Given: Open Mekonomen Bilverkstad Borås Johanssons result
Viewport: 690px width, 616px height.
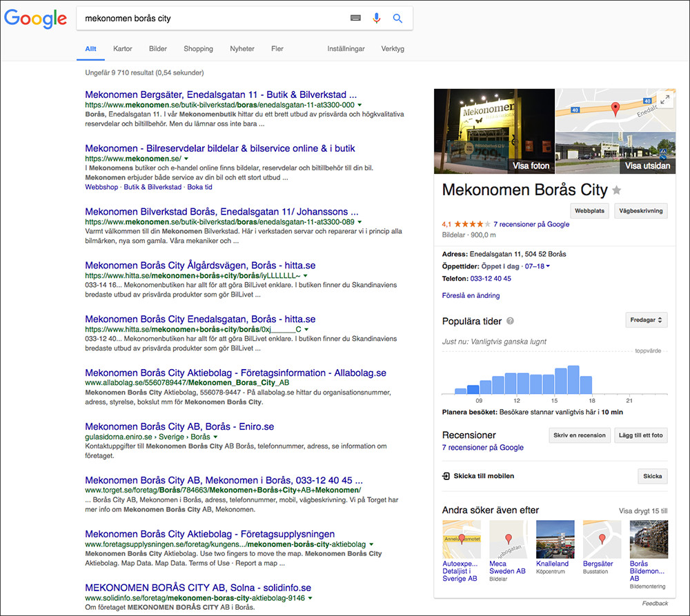Looking at the screenshot, I should [x=221, y=212].
